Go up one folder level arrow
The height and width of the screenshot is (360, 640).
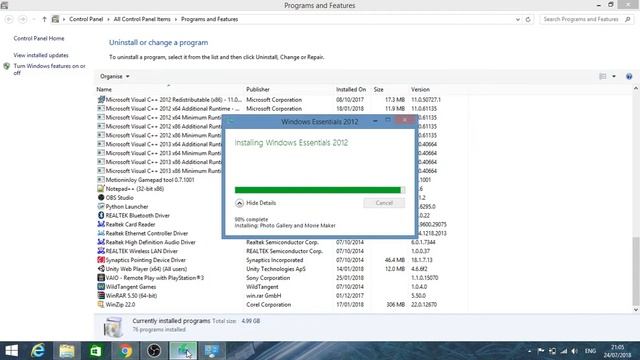[x=44, y=19]
